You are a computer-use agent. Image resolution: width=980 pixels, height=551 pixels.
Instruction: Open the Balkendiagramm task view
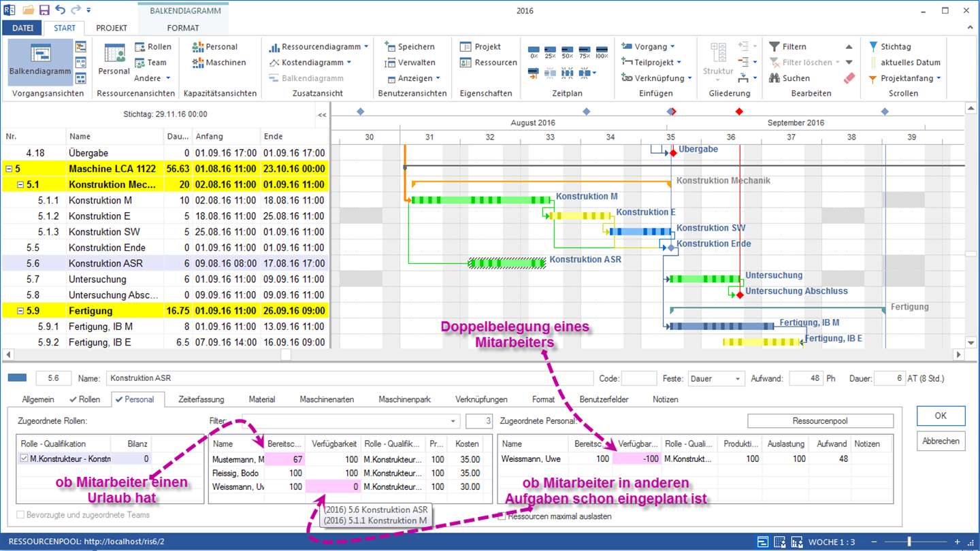click(x=40, y=61)
